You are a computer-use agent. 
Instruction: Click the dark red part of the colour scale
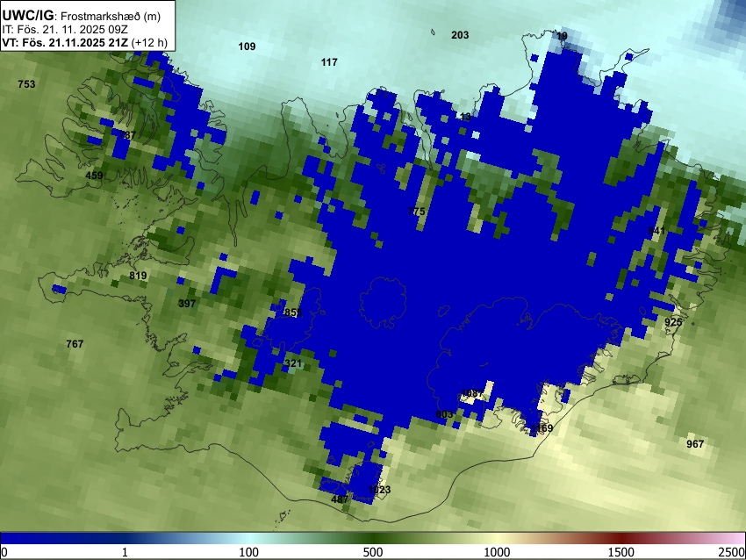tap(621, 538)
